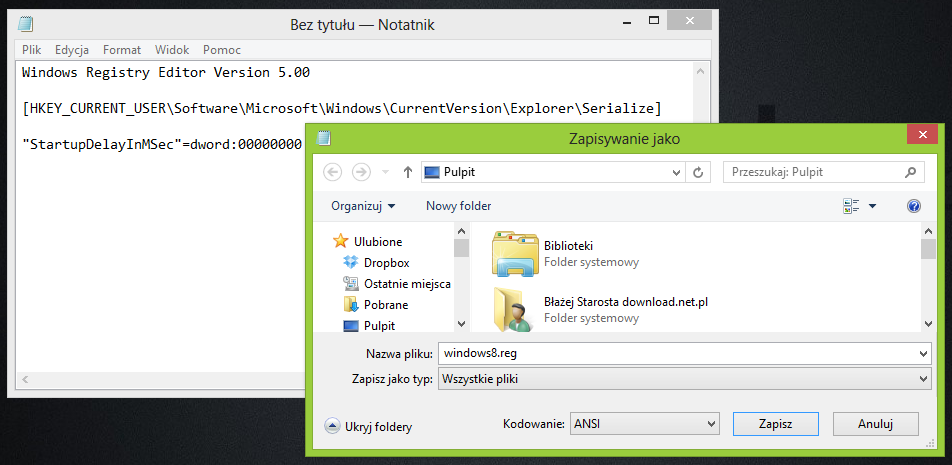Image resolution: width=952 pixels, height=465 pixels.
Task: Open the dialog Help icon
Action: pyautogui.click(x=914, y=206)
